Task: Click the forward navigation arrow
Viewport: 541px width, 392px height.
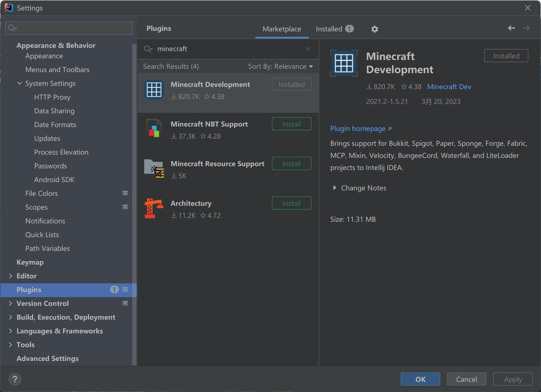Action: 526,28
